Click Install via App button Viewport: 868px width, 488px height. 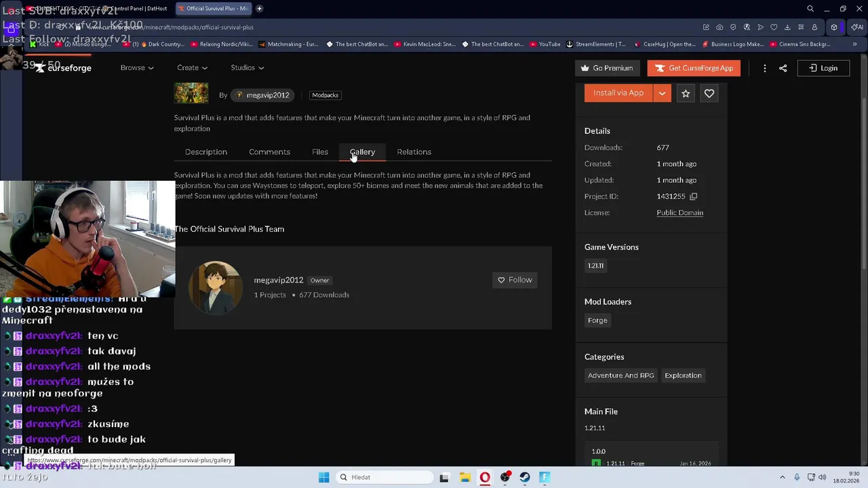[618, 93]
